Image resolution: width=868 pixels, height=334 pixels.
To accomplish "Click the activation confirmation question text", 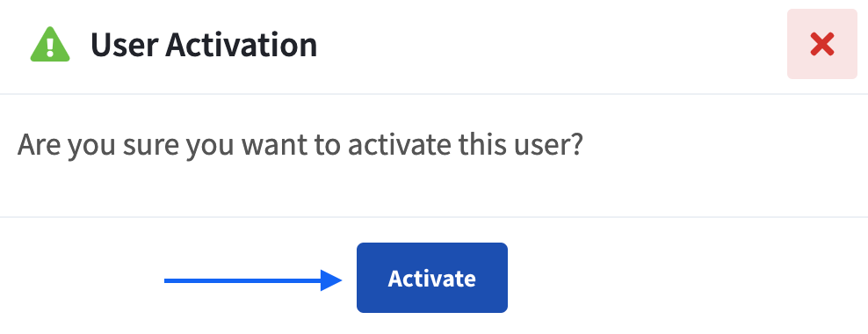I will point(300,145).
